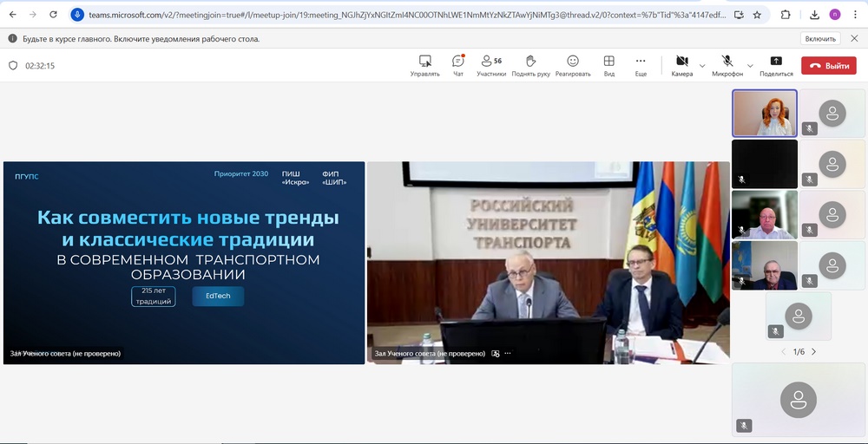Screen dimensions: 868x444
Task: Click ПГУПС logo on the slide
Action: [x=27, y=176]
